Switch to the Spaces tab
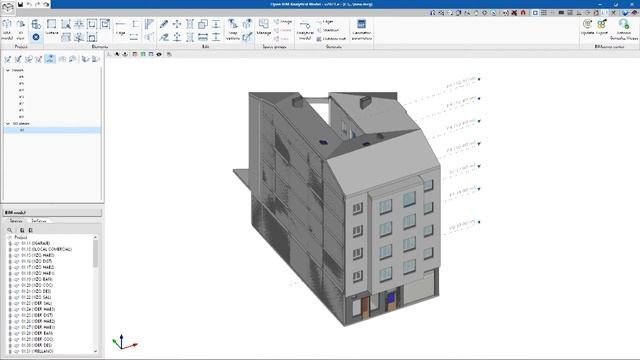The image size is (640, 360). pos(16,221)
